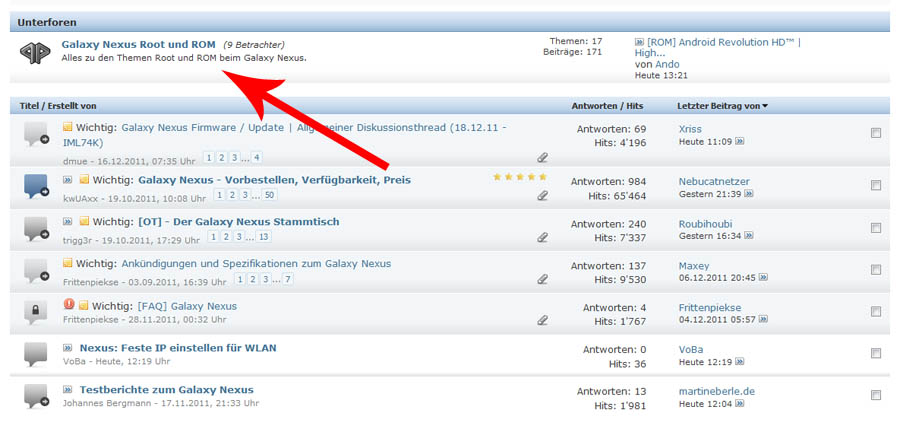Click thread status icon for Firmware / Update thread
The height and width of the screenshot is (421, 900).
point(37,135)
